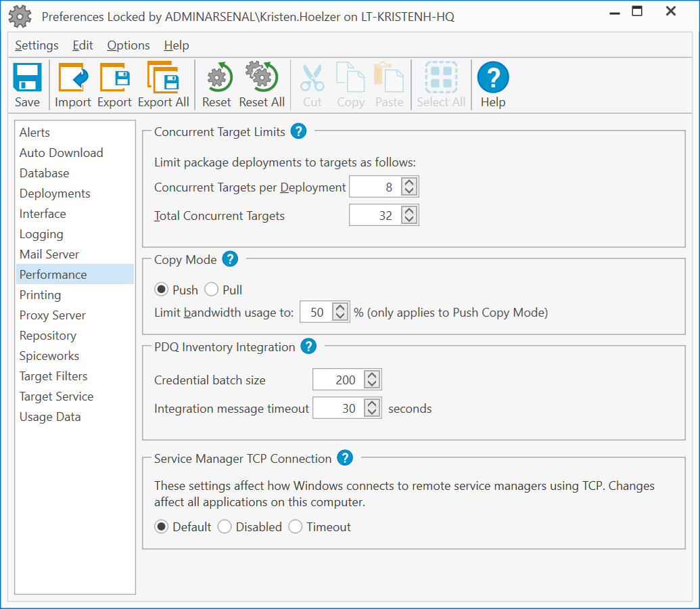This screenshot has width=700, height=609.
Task: Click the Credential batch size spinner arrows
Action: pos(371,380)
